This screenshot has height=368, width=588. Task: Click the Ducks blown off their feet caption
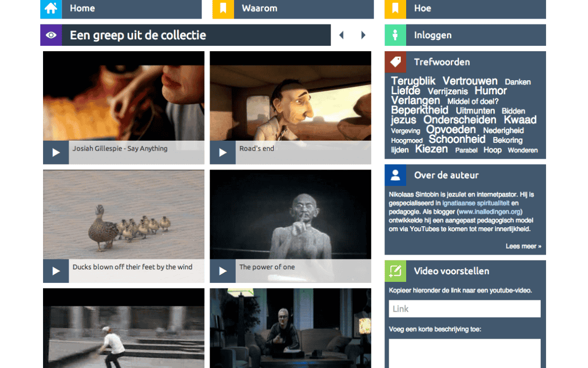tap(132, 267)
